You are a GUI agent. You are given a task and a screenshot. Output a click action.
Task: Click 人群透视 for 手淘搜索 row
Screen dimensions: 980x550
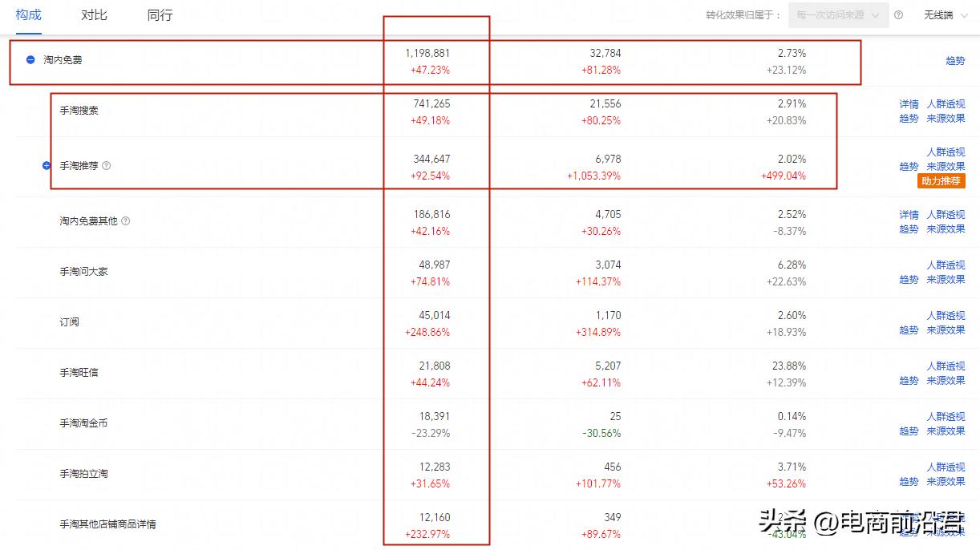(946, 104)
